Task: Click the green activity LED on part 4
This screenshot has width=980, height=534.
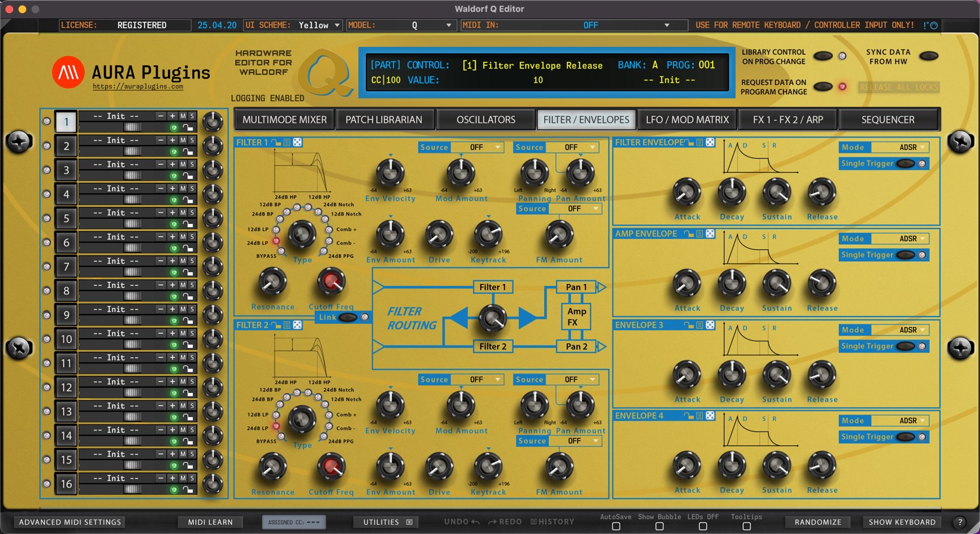Action: pyautogui.click(x=174, y=200)
